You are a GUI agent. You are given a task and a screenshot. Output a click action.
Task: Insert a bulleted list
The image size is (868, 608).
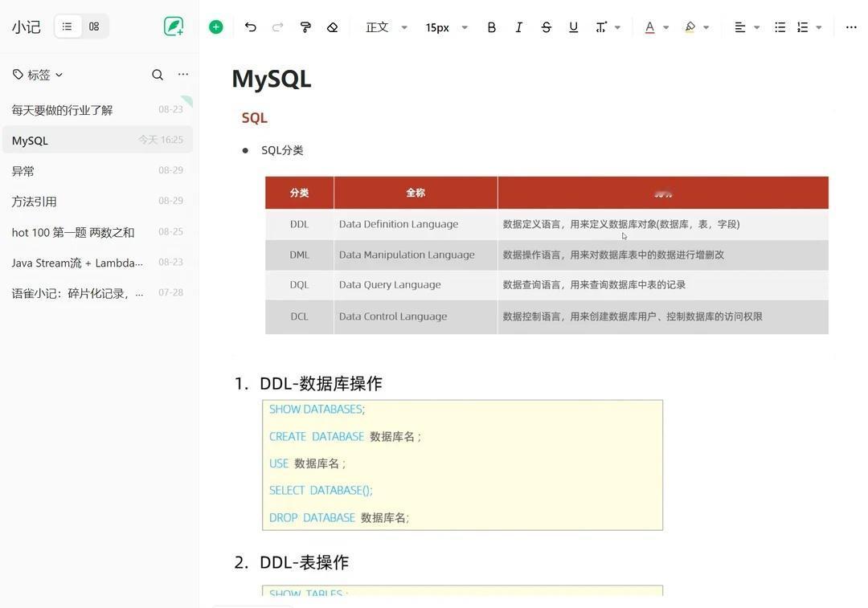780,27
